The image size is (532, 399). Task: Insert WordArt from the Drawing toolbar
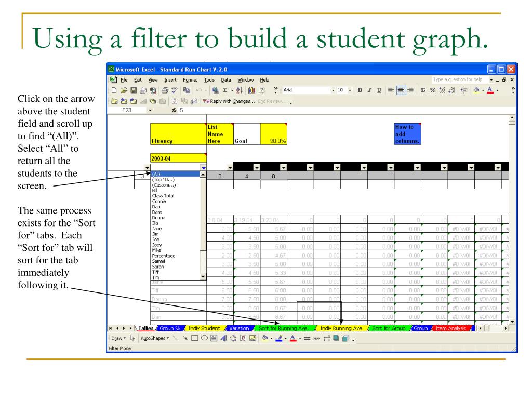[x=223, y=338]
